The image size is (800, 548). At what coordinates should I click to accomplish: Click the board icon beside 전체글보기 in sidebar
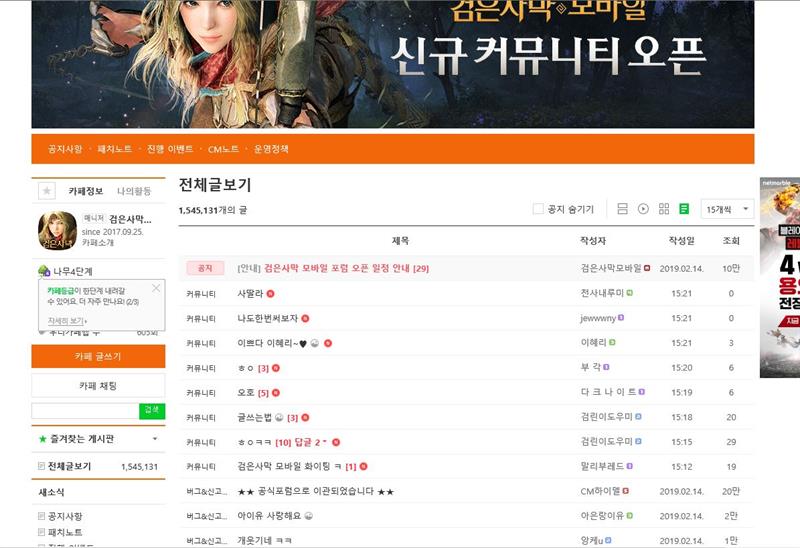(x=42, y=466)
